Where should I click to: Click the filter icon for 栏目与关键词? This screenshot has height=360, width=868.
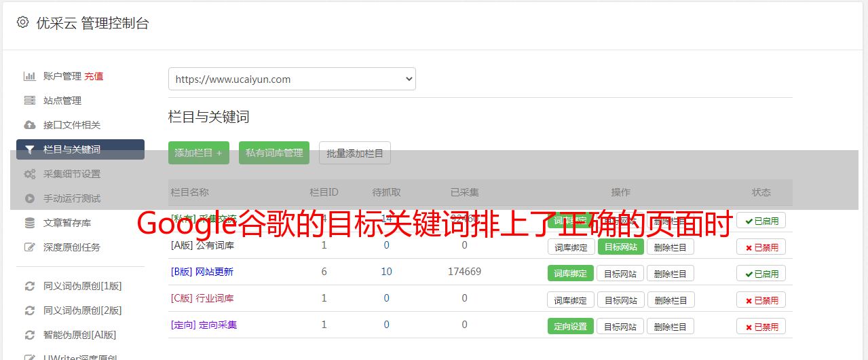tap(29, 149)
